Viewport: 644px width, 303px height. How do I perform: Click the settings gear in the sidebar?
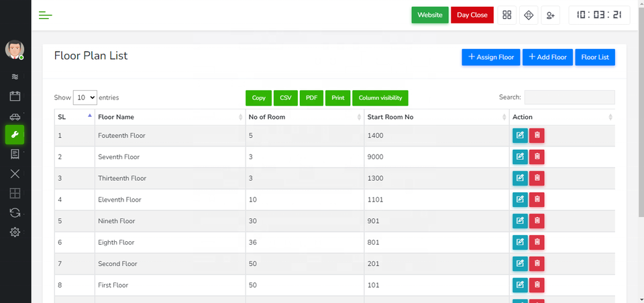point(15,232)
